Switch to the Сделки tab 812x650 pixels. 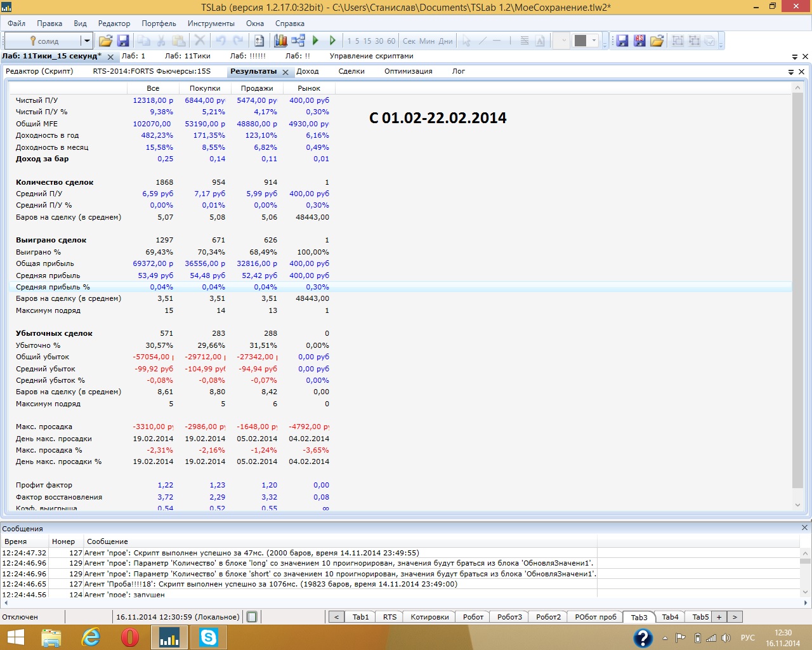351,71
